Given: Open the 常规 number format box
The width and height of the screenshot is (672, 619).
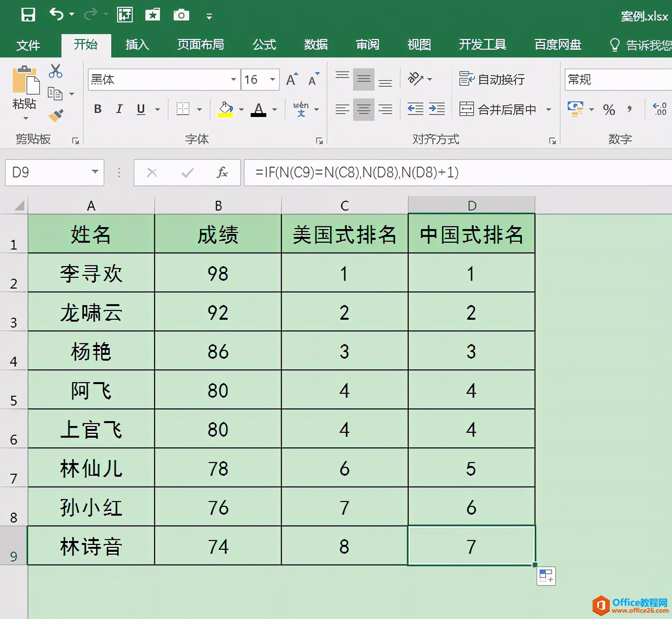Looking at the screenshot, I should [x=618, y=79].
